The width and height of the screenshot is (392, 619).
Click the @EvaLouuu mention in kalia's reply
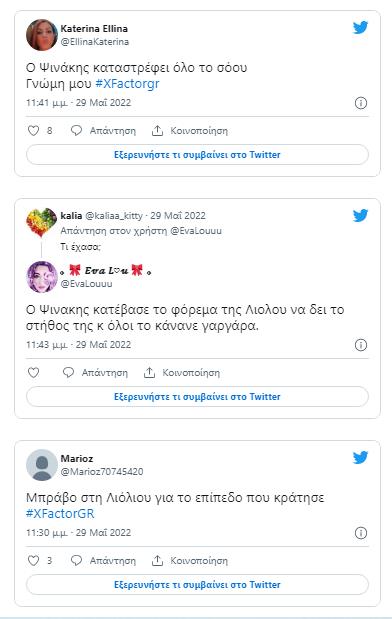point(196,231)
